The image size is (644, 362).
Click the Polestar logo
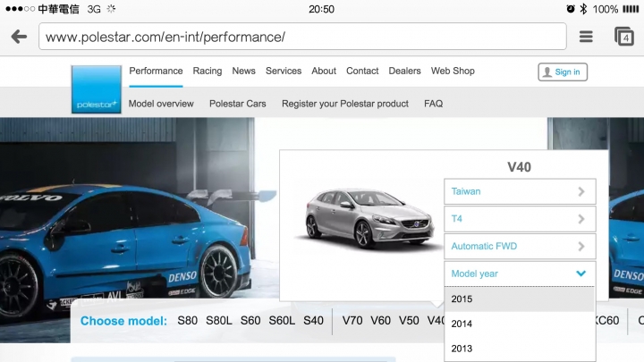tap(96, 89)
